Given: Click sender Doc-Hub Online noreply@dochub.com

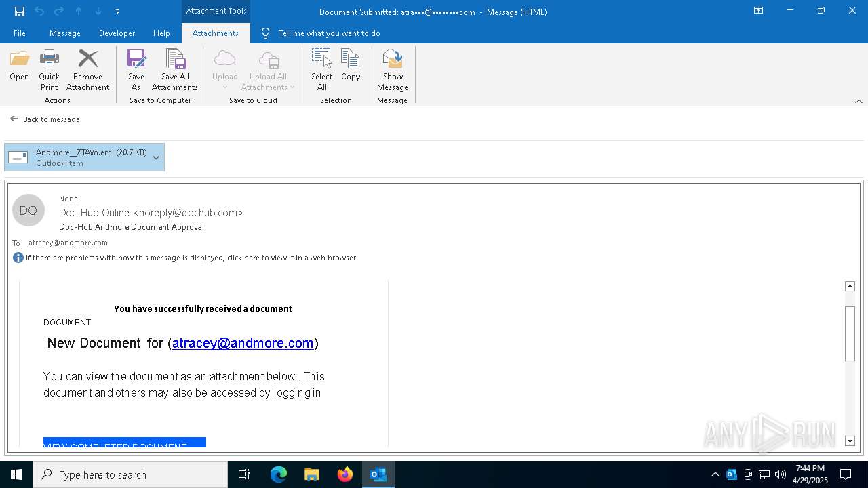Looking at the screenshot, I should point(151,213).
